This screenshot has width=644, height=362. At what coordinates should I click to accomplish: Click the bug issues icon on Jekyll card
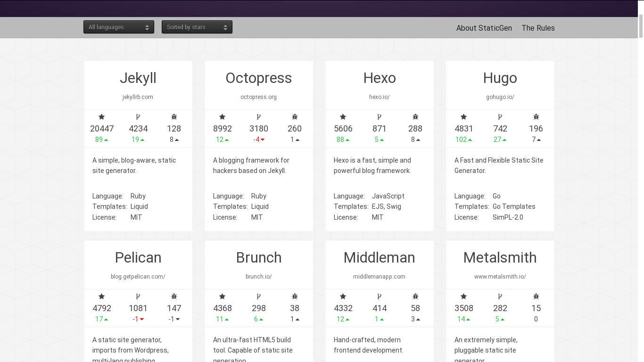[174, 117]
